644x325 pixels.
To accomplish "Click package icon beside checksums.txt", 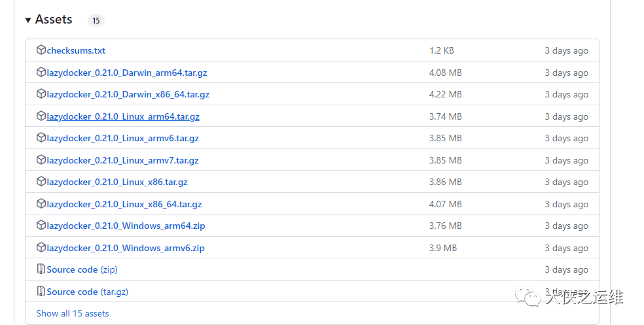I will [x=41, y=50].
